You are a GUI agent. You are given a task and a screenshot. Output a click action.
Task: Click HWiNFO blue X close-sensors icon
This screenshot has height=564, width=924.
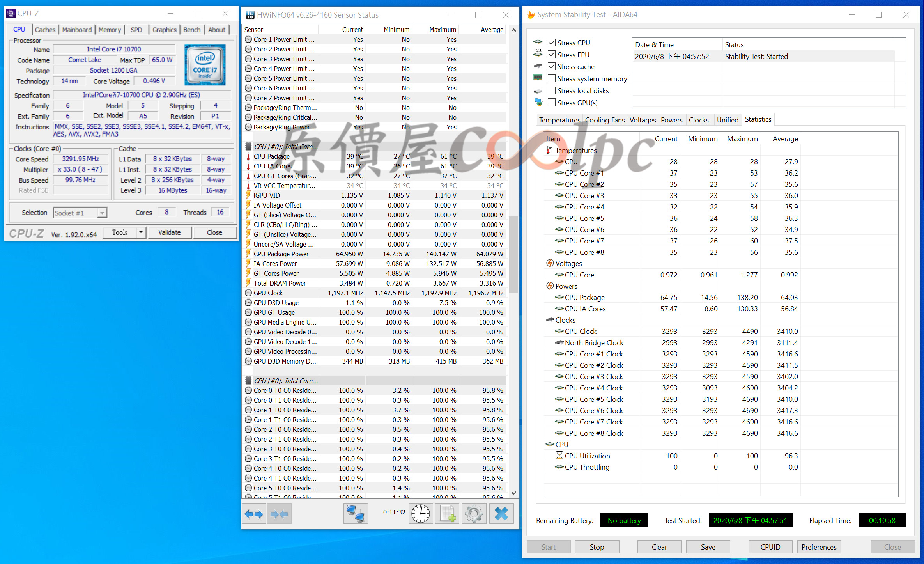pos(501,514)
